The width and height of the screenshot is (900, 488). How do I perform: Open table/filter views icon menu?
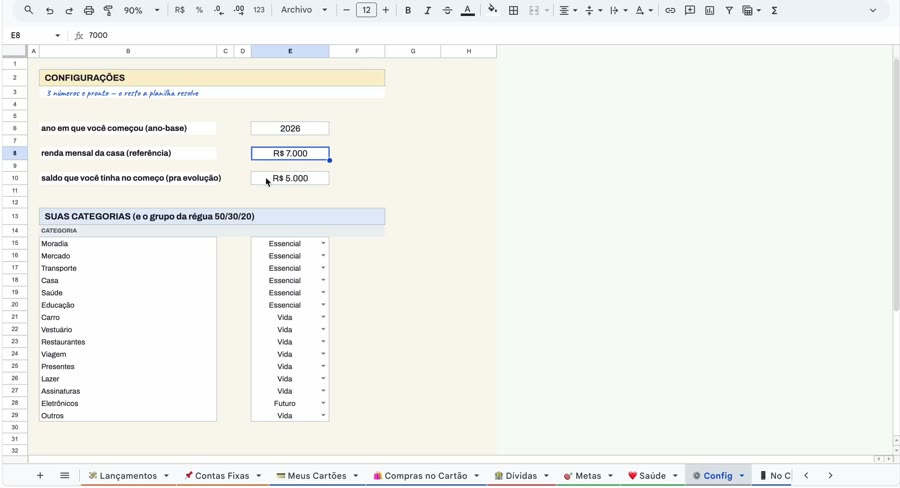pos(751,10)
